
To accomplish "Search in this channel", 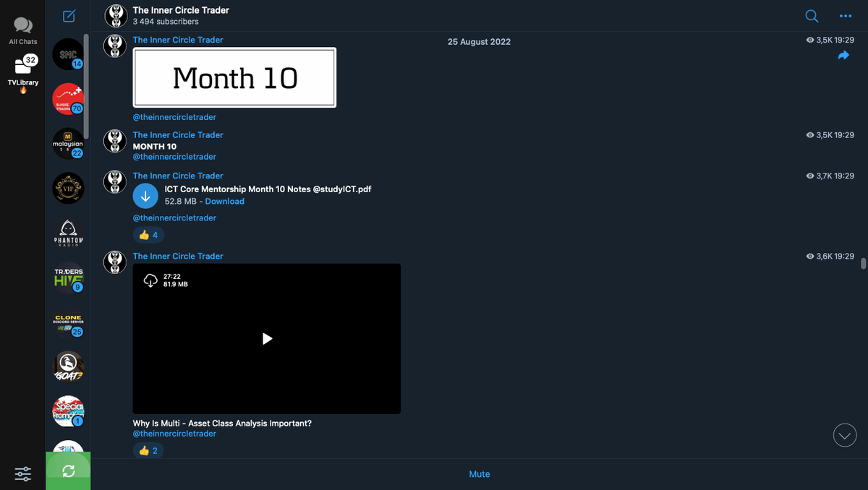I will pos(812,16).
